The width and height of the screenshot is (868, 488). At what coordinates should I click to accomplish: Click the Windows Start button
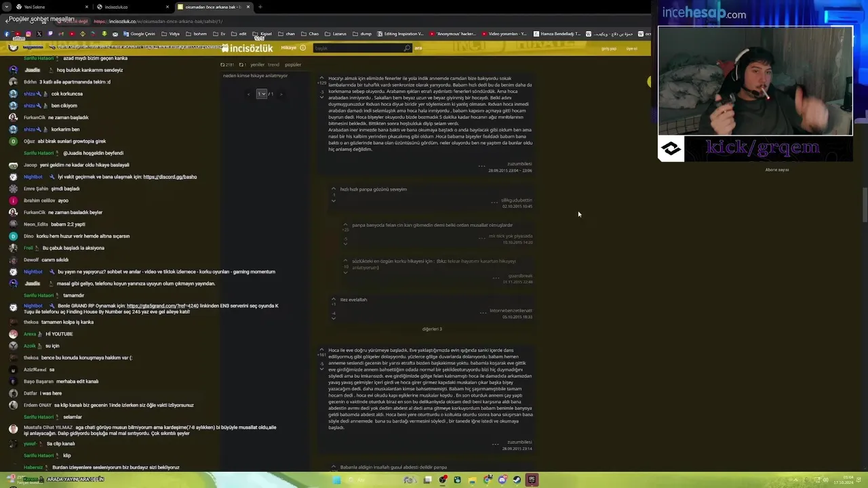[x=336, y=480]
